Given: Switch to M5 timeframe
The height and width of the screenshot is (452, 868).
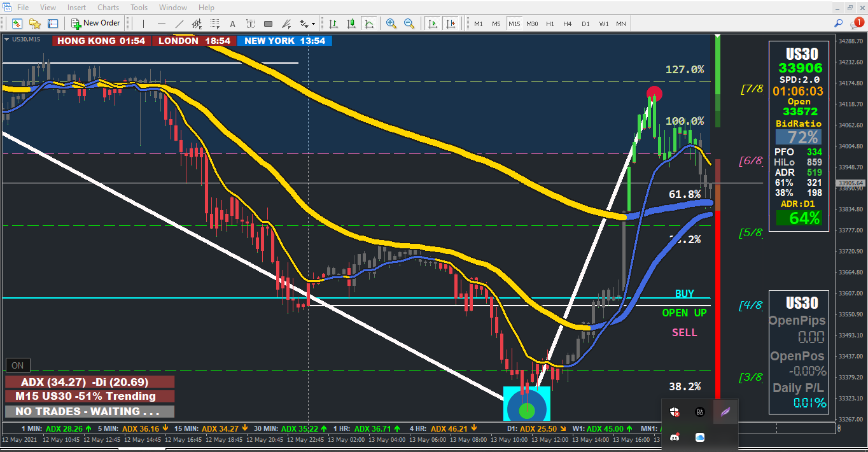Looking at the screenshot, I should pyautogui.click(x=496, y=24).
